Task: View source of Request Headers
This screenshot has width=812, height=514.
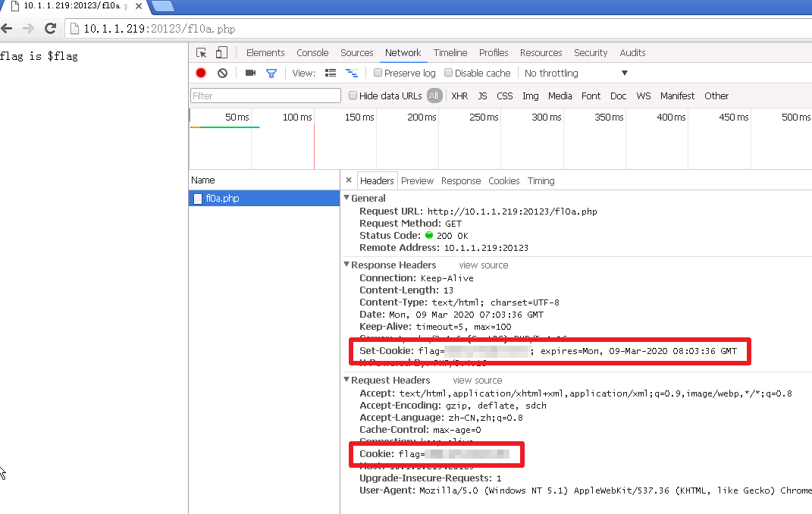Action: coord(478,381)
